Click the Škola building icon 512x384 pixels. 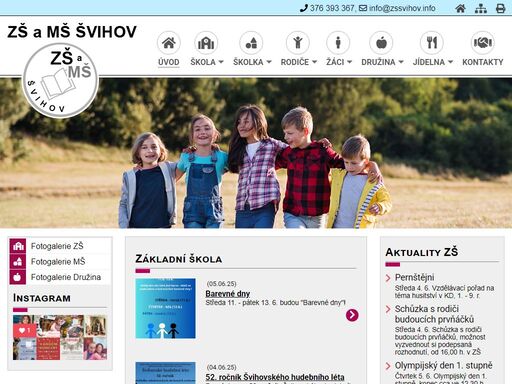[206, 43]
